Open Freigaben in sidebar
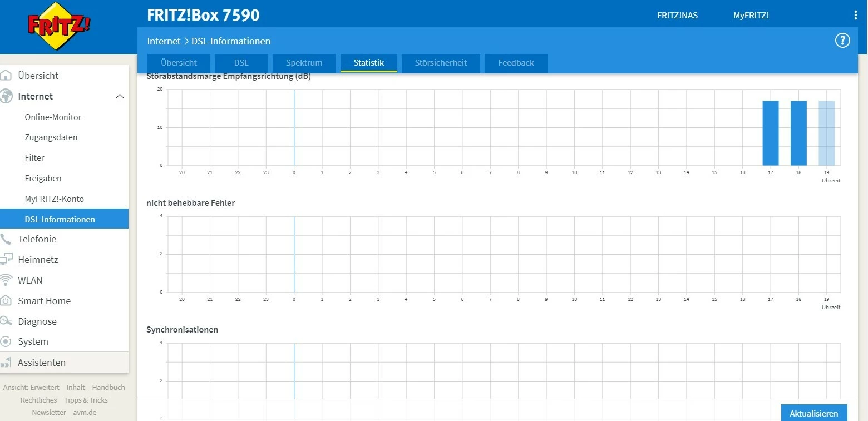The image size is (868, 421). click(x=43, y=179)
